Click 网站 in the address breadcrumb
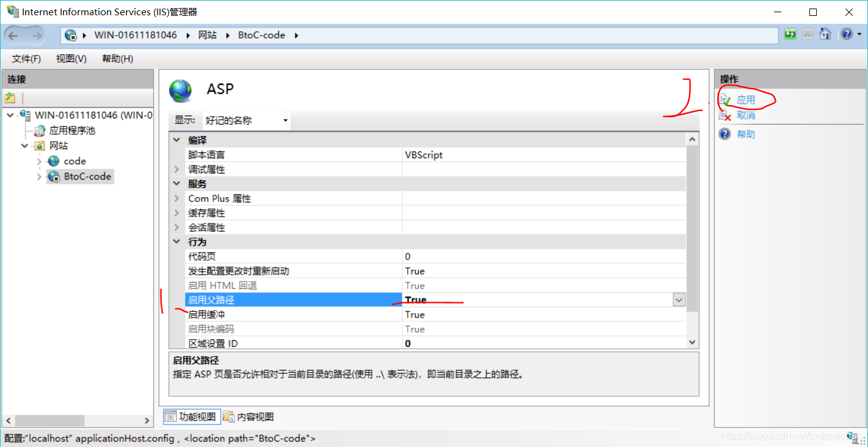 point(208,35)
